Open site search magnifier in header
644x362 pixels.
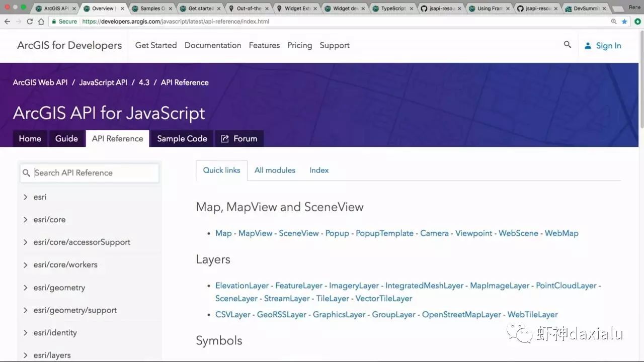click(568, 45)
